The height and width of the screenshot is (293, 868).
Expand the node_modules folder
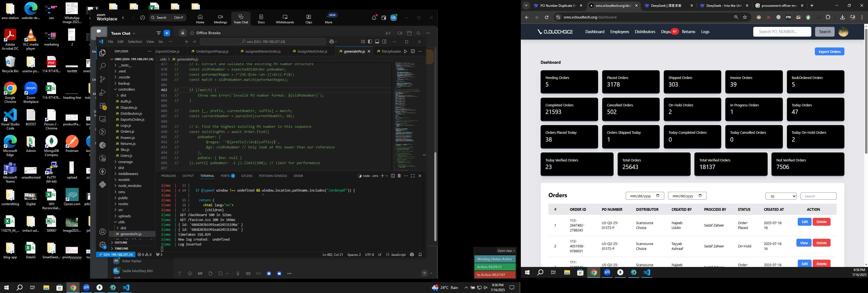click(130, 186)
